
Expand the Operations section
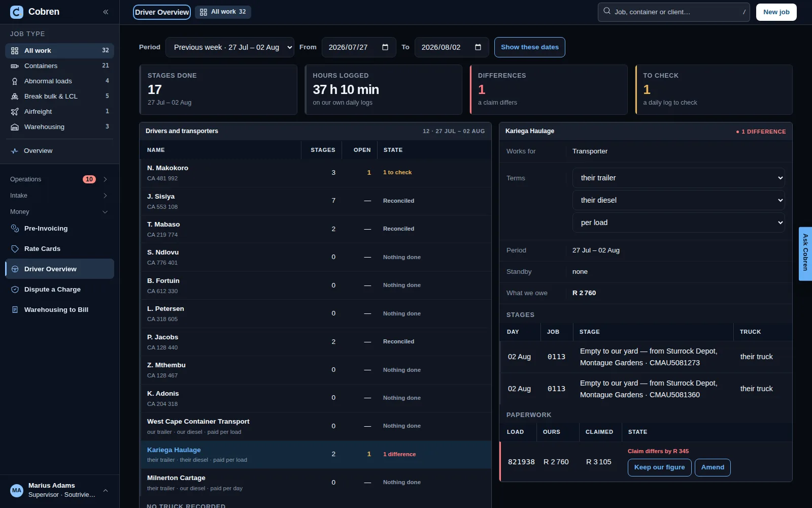click(59, 179)
